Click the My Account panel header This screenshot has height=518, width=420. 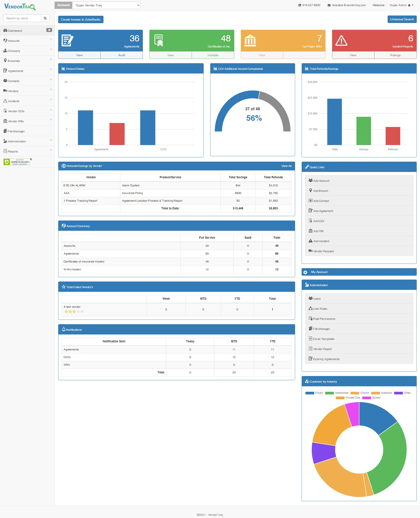pyautogui.click(x=359, y=272)
